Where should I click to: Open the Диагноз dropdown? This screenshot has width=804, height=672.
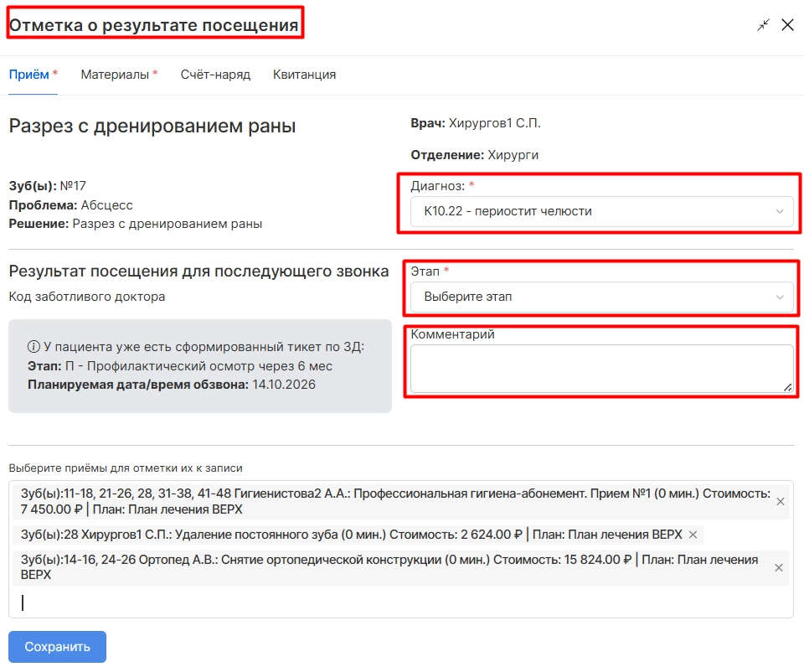601,211
